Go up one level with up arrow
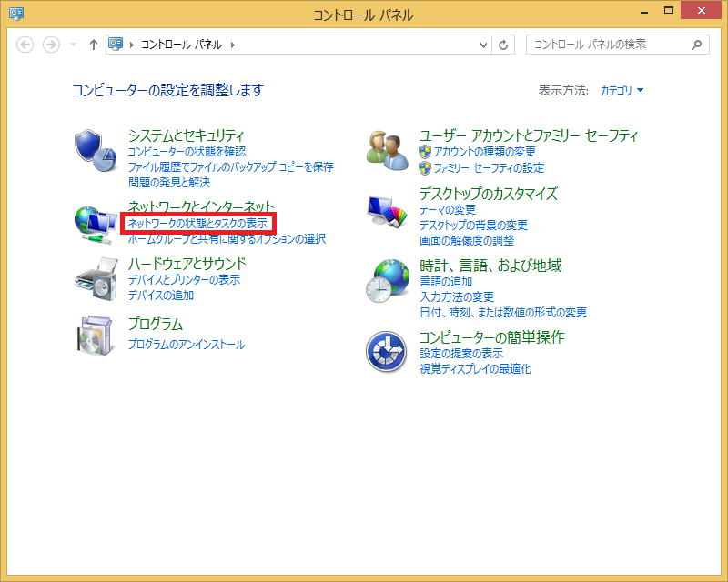 pos(94,45)
